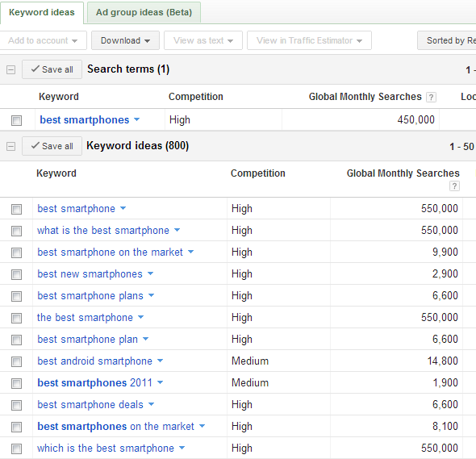Viewport: 476px width, 459px height.
Task: Open arrow menu next to 'best android smartphone'
Action: [160, 361]
